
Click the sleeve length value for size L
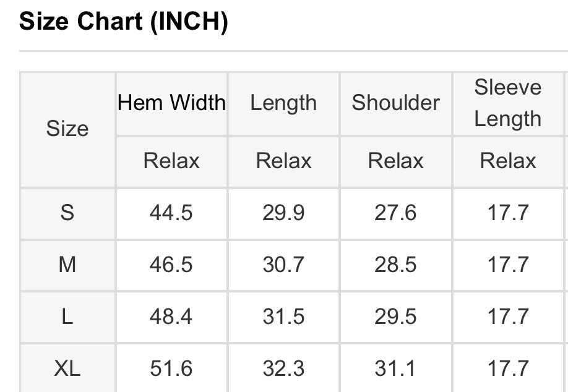click(508, 317)
